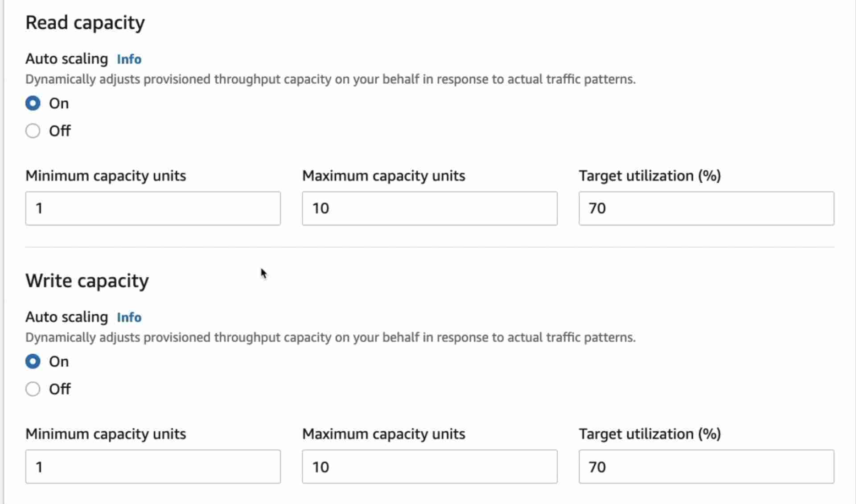Expand Write capacity auto scaling info

[129, 317]
